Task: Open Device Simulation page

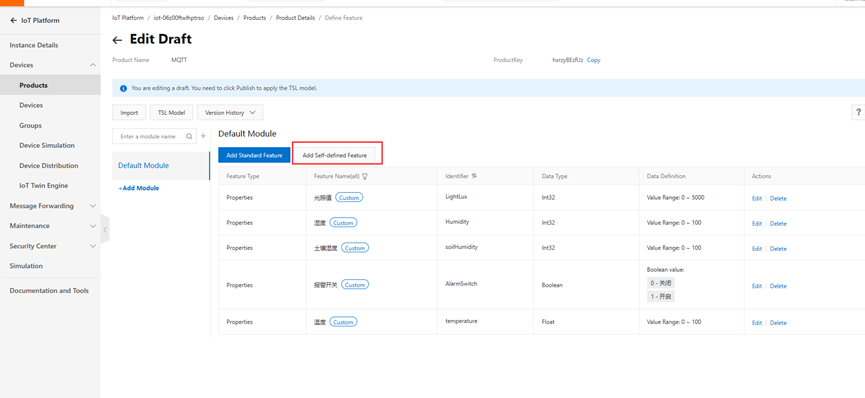Action: [47, 146]
